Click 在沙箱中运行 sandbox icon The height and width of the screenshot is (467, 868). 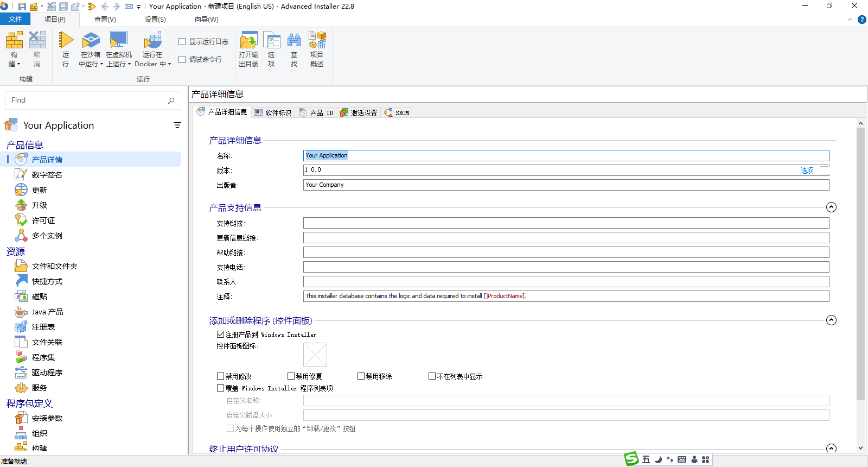coord(91,40)
